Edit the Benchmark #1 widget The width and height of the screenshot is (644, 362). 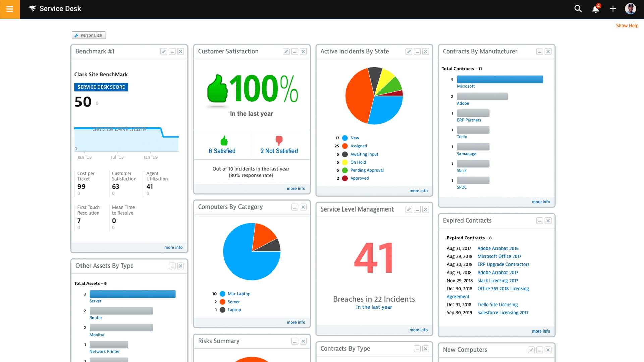click(x=163, y=52)
